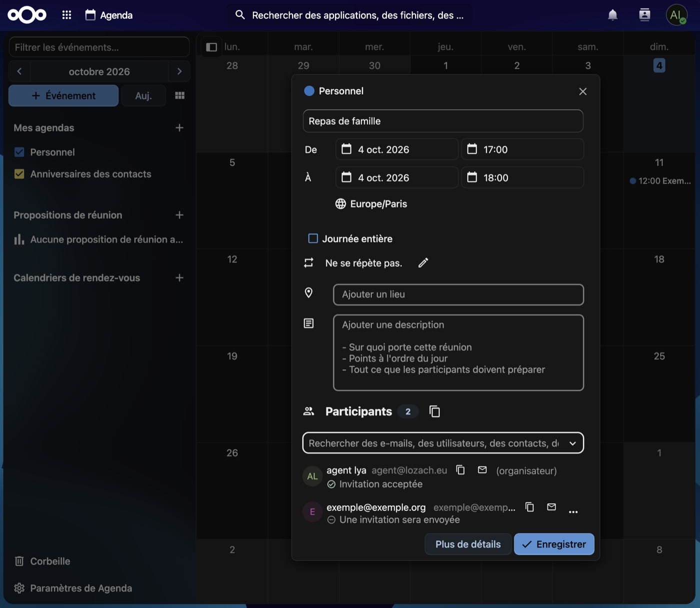Open the octobre 2026 month picker
The width and height of the screenshot is (700, 608).
click(x=99, y=72)
